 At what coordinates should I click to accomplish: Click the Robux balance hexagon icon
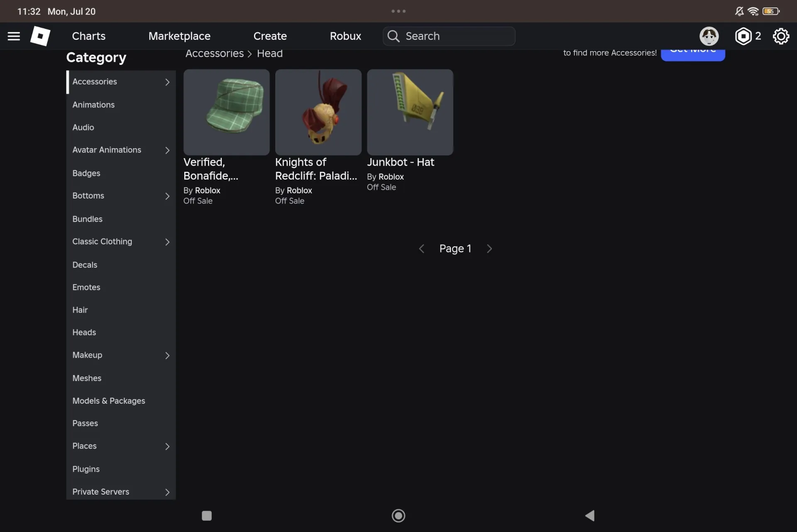743,36
